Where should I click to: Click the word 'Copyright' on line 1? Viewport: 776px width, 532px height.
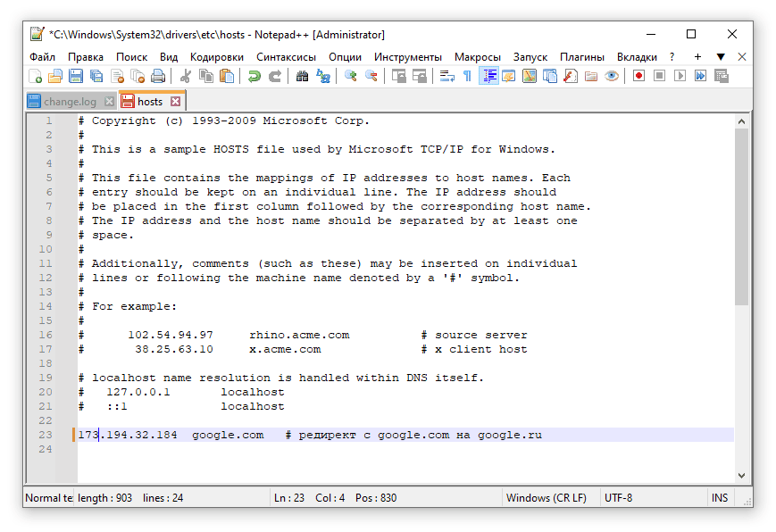click(124, 121)
